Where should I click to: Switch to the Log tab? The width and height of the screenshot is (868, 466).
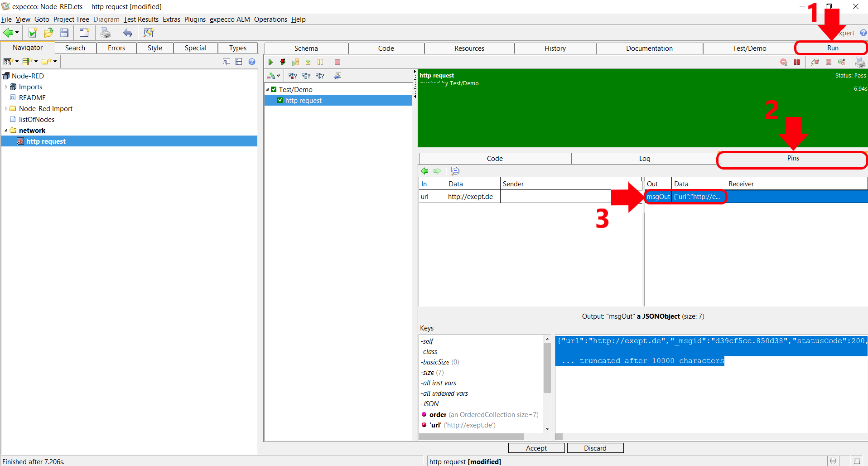(x=644, y=159)
